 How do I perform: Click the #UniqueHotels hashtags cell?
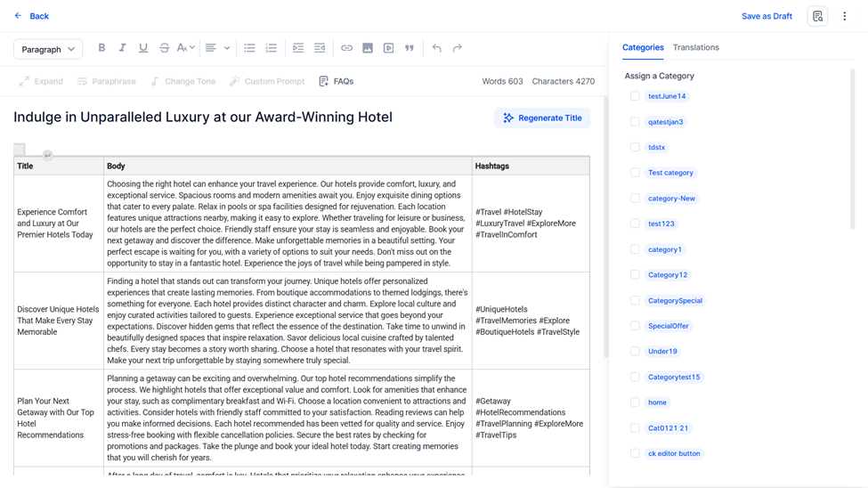tap(531, 321)
